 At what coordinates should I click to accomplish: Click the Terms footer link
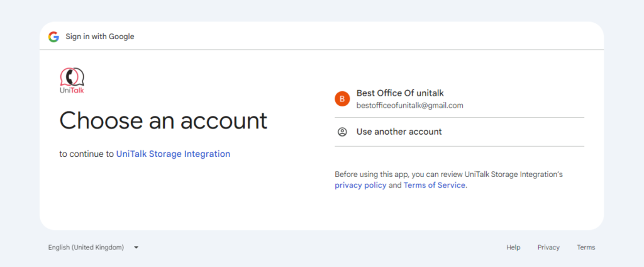tap(586, 247)
